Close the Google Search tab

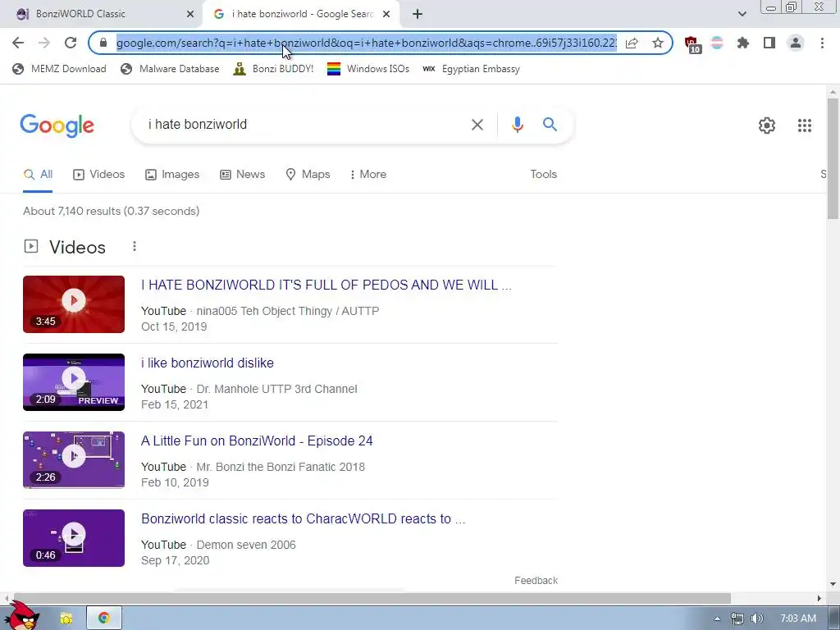tap(386, 14)
